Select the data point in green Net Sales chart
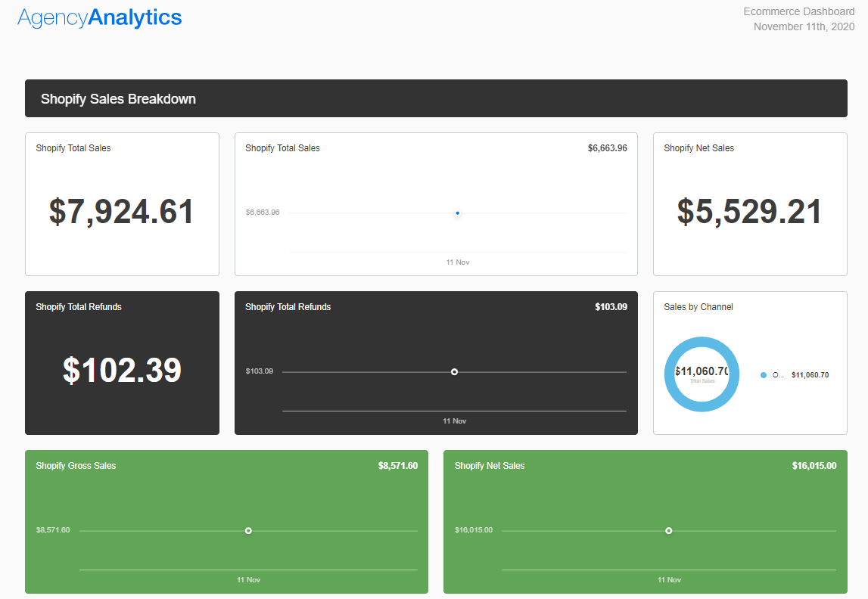The width and height of the screenshot is (868, 599). [669, 531]
